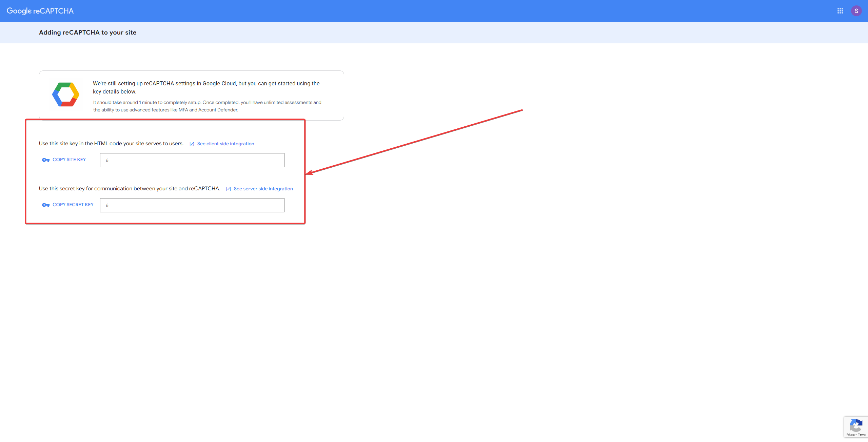Open the Terms link in reCAPTCHA badge

coord(862,435)
